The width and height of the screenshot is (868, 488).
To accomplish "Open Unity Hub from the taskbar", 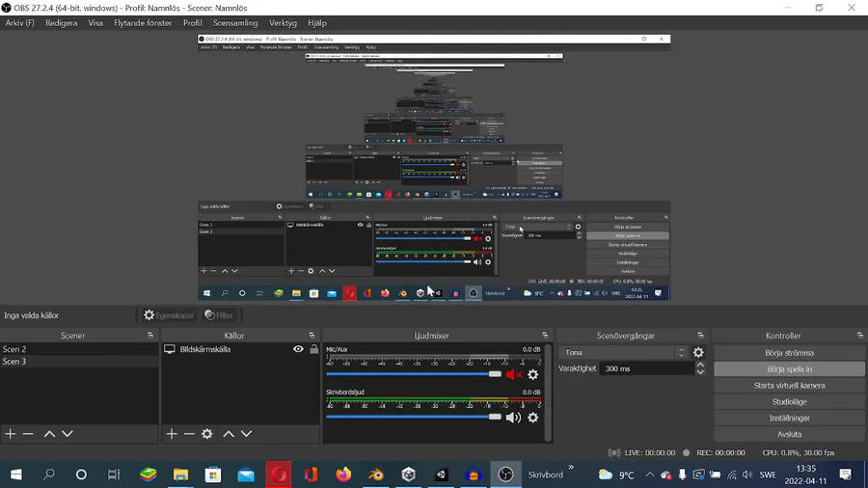I will click(x=409, y=474).
